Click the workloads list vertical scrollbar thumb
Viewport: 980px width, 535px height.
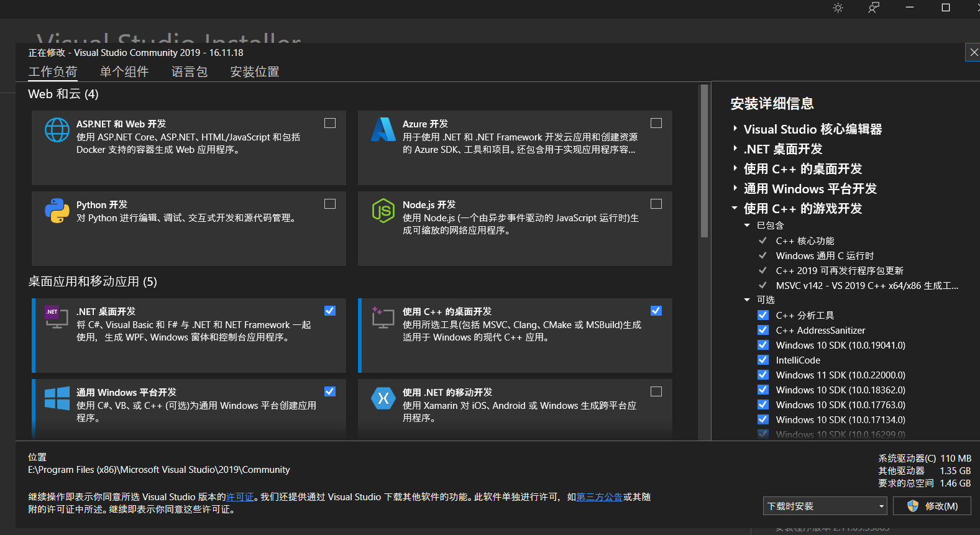point(704,161)
